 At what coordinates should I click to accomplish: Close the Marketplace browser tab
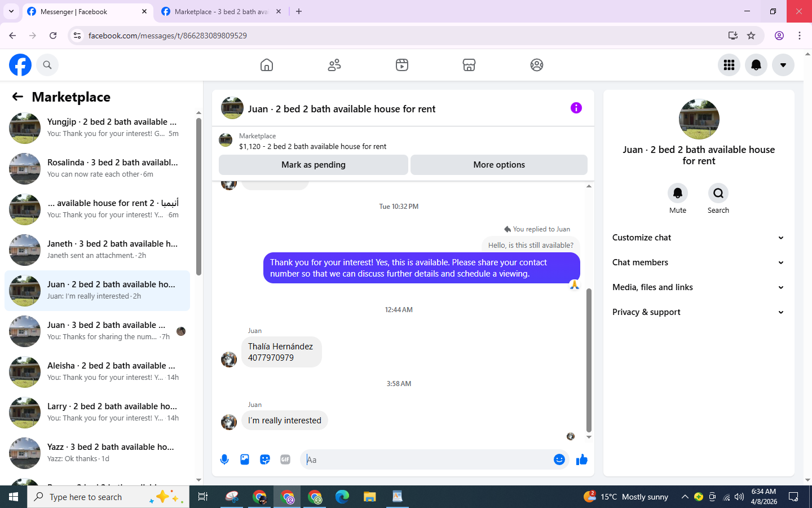[x=279, y=11]
